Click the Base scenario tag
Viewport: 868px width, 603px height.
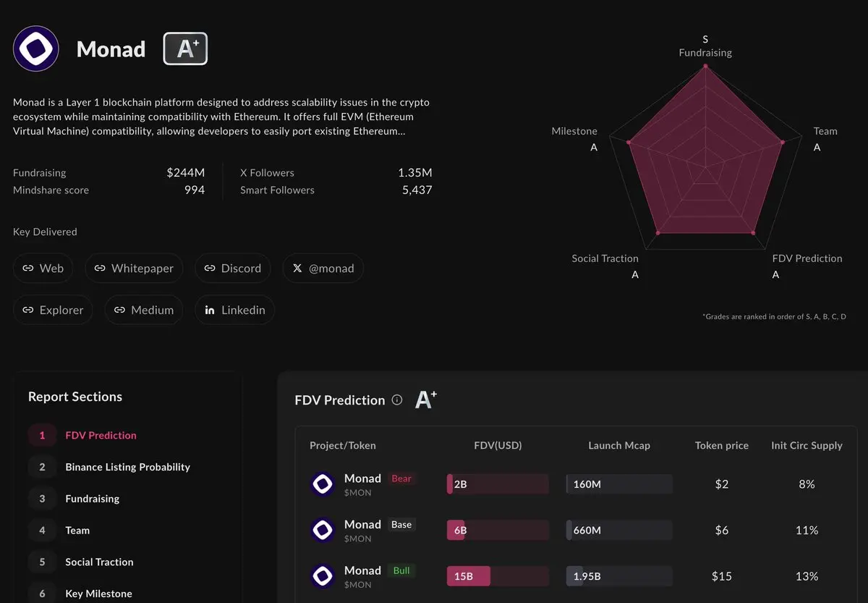[401, 525]
